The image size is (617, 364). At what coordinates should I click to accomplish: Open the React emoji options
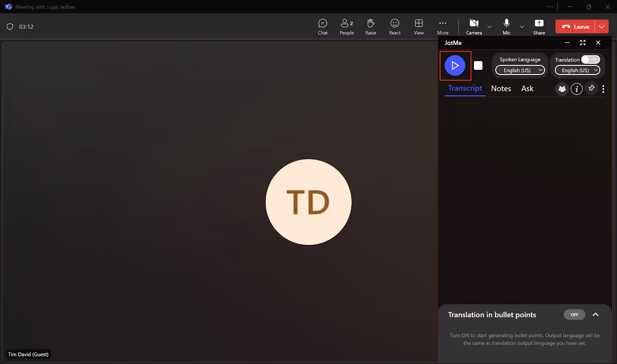(x=394, y=27)
